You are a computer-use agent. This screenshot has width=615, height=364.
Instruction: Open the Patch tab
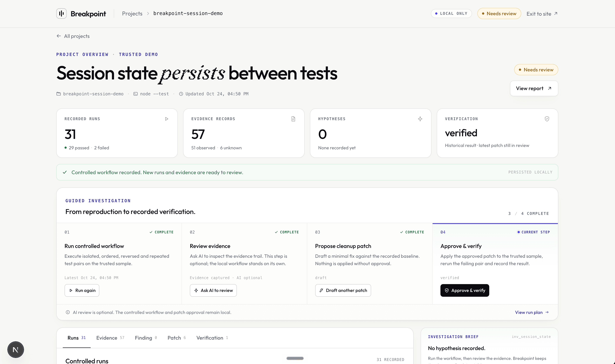[x=177, y=338]
